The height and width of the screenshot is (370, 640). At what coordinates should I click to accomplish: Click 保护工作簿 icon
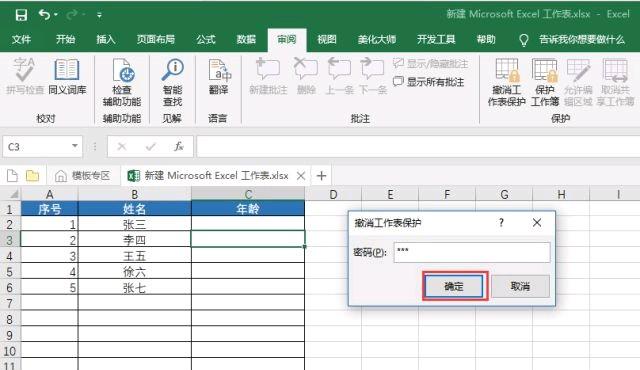[544, 82]
